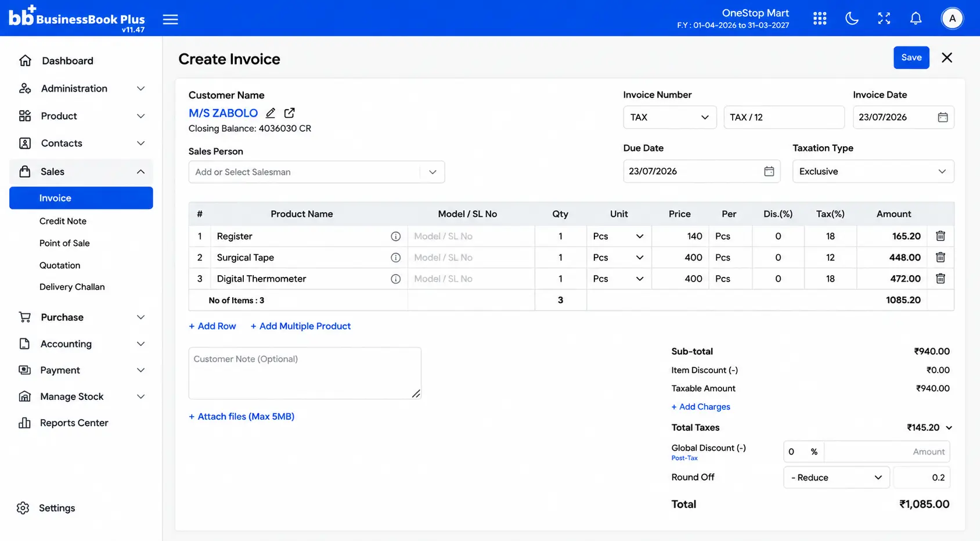Toggle the Global Discount percent symbol
980x541 pixels.
click(814, 452)
